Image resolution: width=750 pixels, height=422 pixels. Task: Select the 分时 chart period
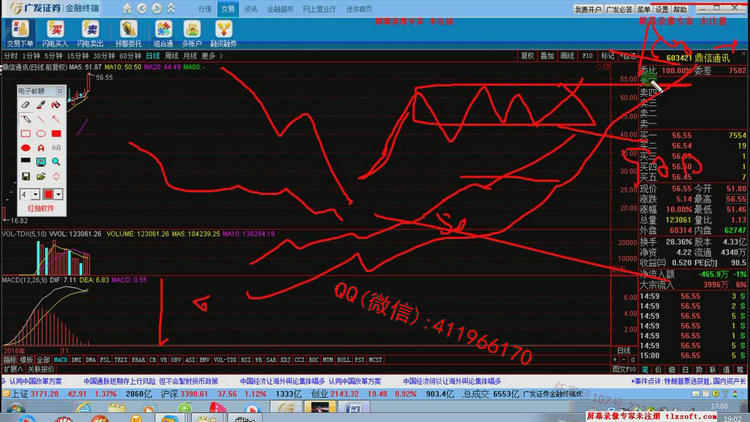[x=10, y=56]
